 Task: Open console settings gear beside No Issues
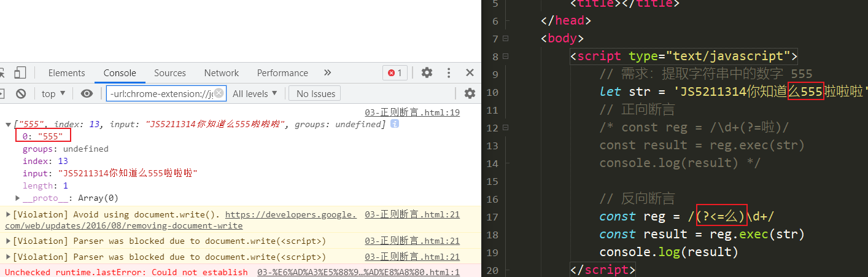470,93
